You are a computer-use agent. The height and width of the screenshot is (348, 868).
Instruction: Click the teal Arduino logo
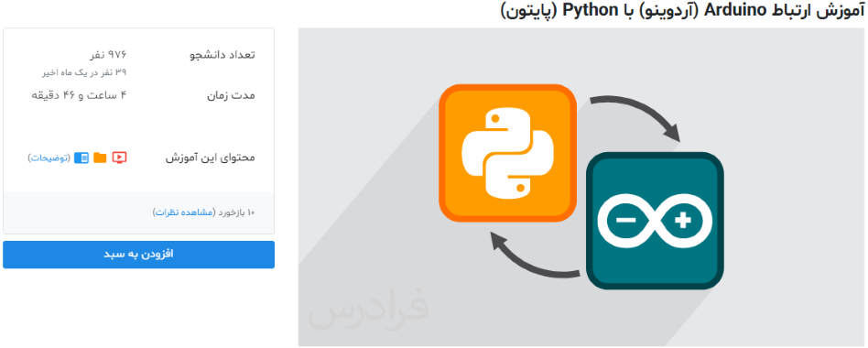(655, 221)
